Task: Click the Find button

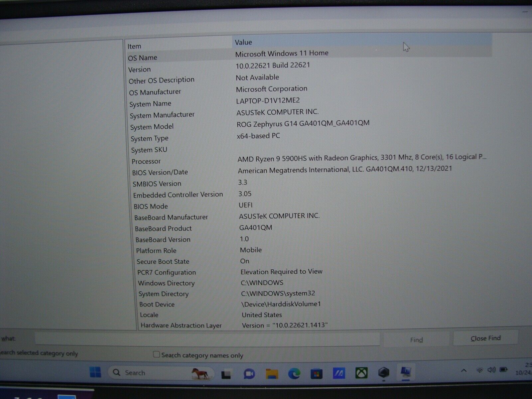Action: (416, 339)
